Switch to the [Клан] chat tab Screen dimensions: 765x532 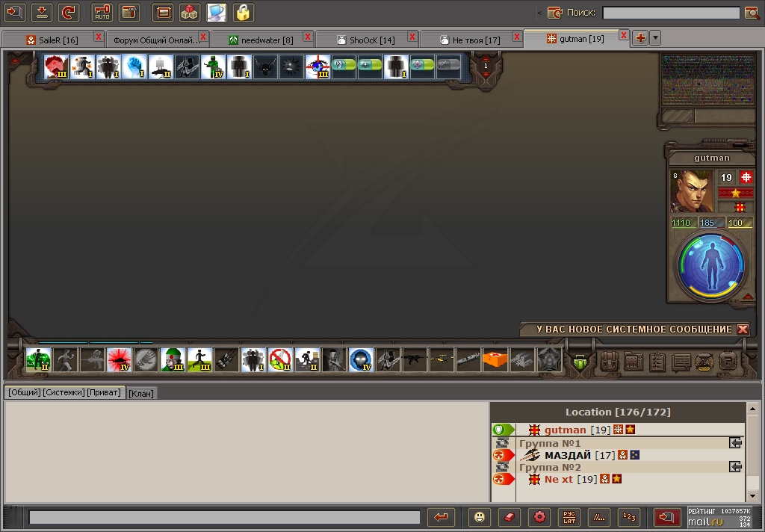(x=141, y=393)
